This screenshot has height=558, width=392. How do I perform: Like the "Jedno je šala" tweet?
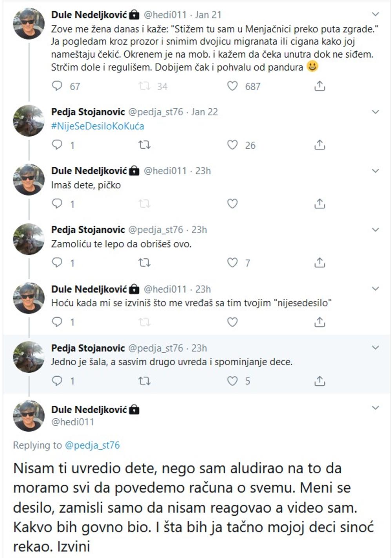click(x=232, y=381)
